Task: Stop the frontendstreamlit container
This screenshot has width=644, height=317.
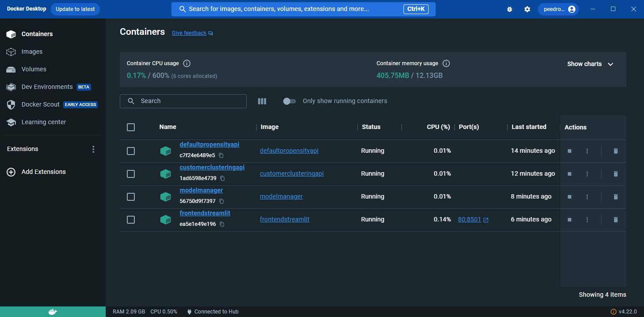Action: [x=570, y=220]
